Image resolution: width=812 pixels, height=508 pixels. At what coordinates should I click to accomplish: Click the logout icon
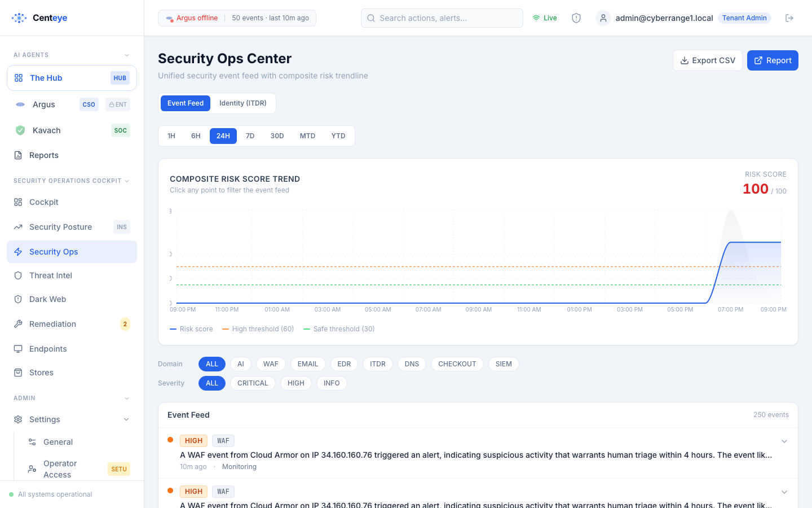(x=789, y=18)
